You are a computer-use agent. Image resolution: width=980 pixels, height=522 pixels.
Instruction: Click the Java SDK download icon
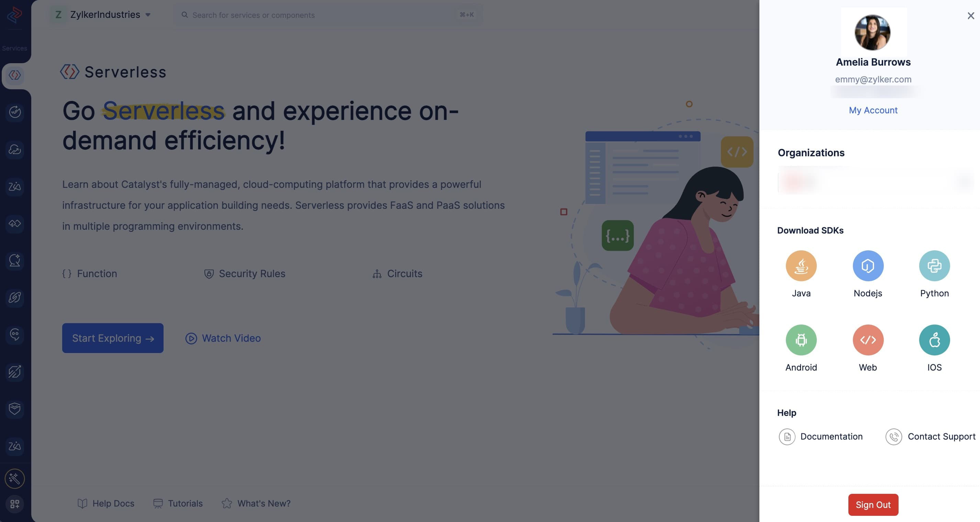[801, 265]
